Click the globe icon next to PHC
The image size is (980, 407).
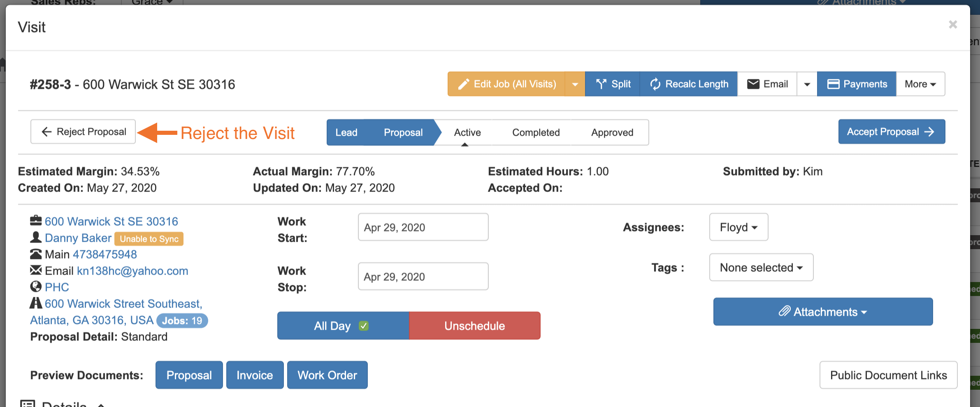(36, 287)
